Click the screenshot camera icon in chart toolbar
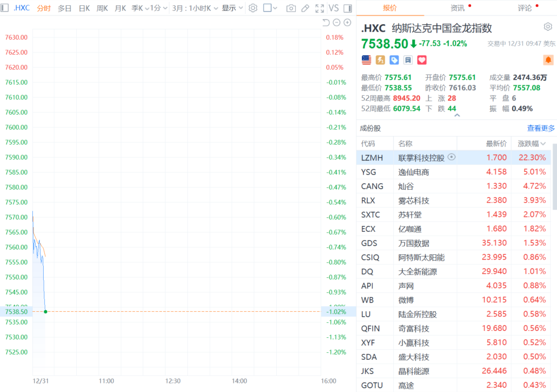This screenshot has height=392, width=557. click(291, 8)
